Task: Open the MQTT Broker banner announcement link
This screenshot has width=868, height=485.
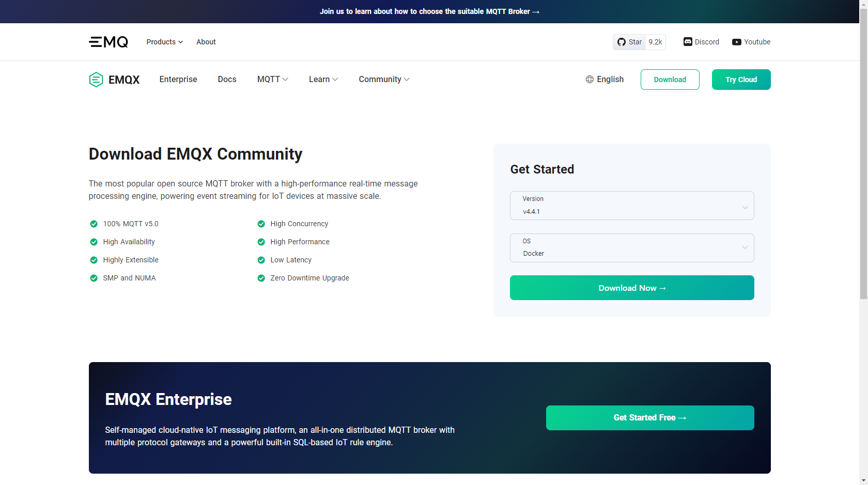Action: click(x=429, y=11)
